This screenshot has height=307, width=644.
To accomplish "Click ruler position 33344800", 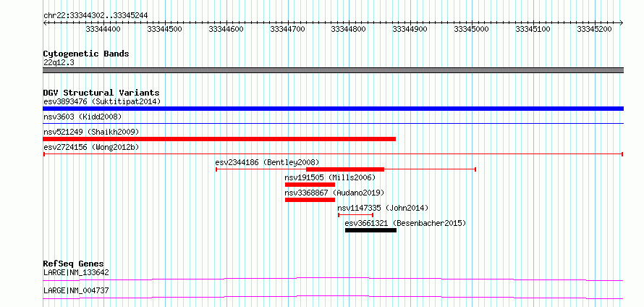I will pyautogui.click(x=348, y=29).
